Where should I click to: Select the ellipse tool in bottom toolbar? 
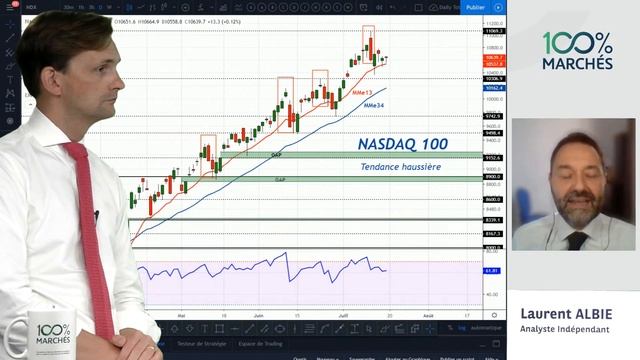[280, 329]
